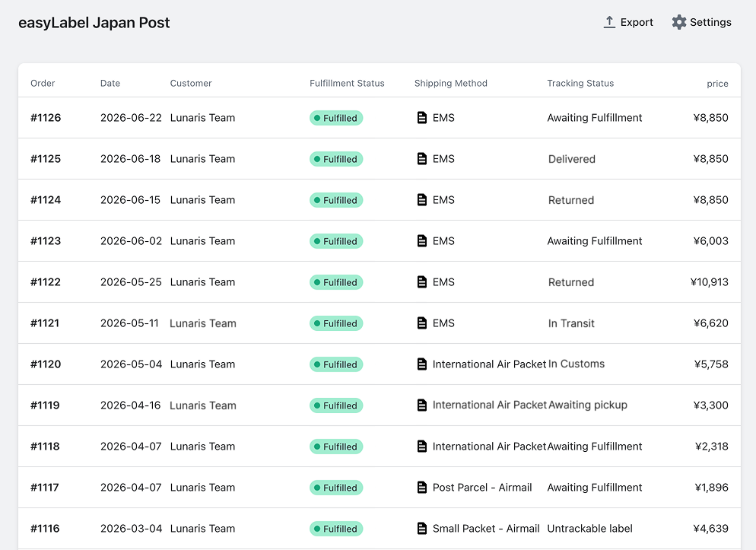This screenshot has width=756, height=550.
Task: Click Awaiting Fulfillment for order #1126
Action: pyautogui.click(x=595, y=118)
